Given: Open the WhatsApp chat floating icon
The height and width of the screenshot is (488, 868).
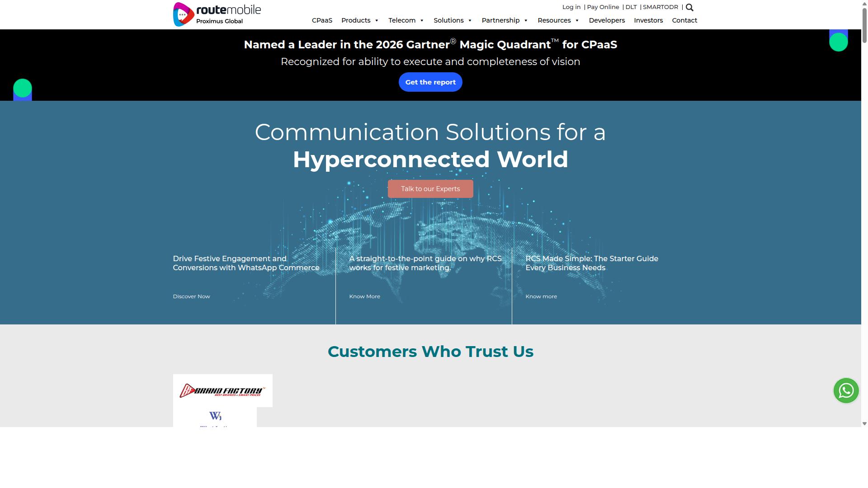Looking at the screenshot, I should pyautogui.click(x=846, y=390).
